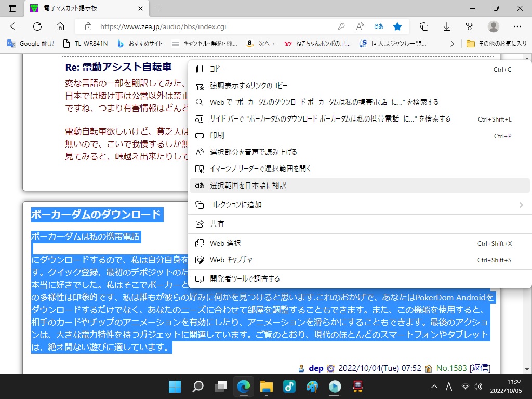Open the paint palette app on the taskbar
This screenshot has height=399, width=532.
point(312,387)
